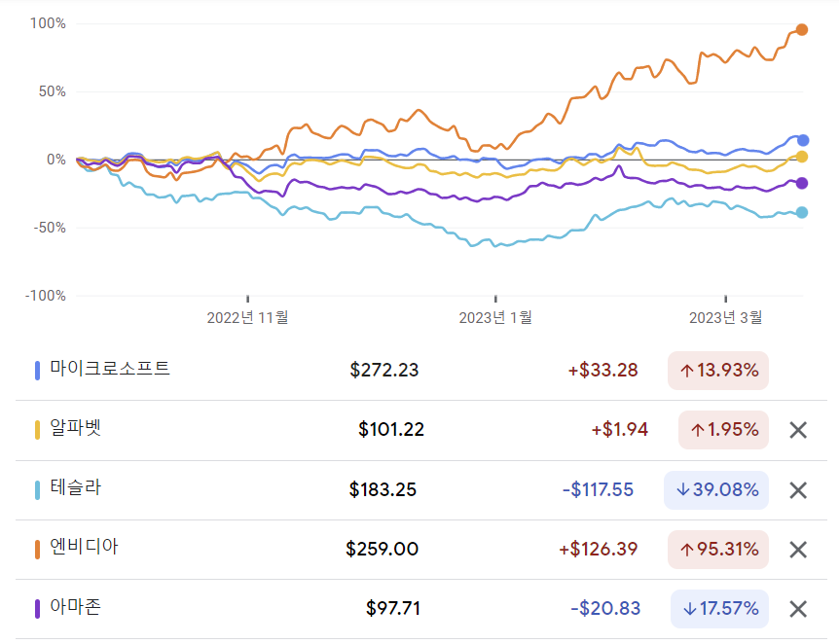
Task: Open the 테슬라 stock name
Action: (76, 487)
